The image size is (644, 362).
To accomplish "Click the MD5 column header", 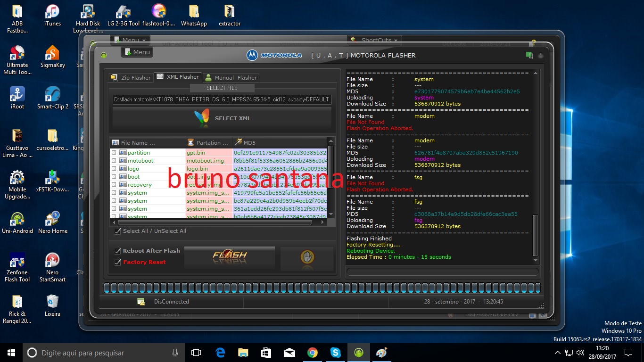I will pyautogui.click(x=279, y=142).
